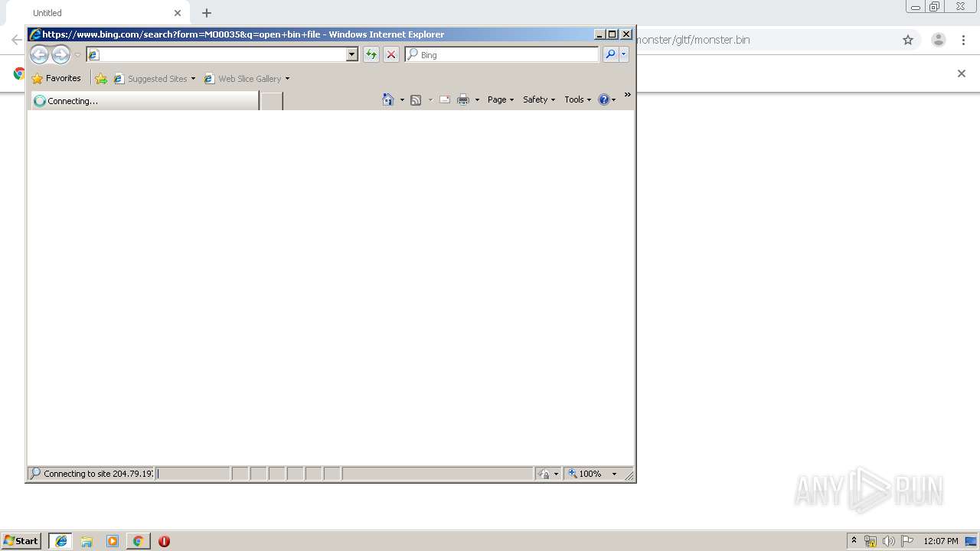Expand the zoom level dropdown arrow
Image resolution: width=980 pixels, height=551 pixels.
614,474
